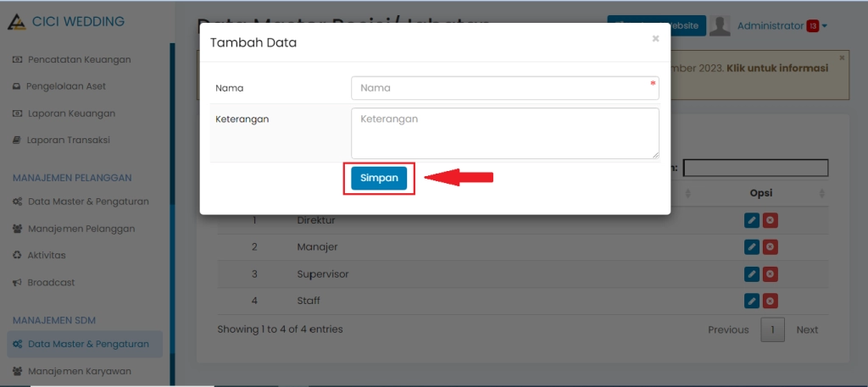Click the delete icon for Manajer row

770,247
